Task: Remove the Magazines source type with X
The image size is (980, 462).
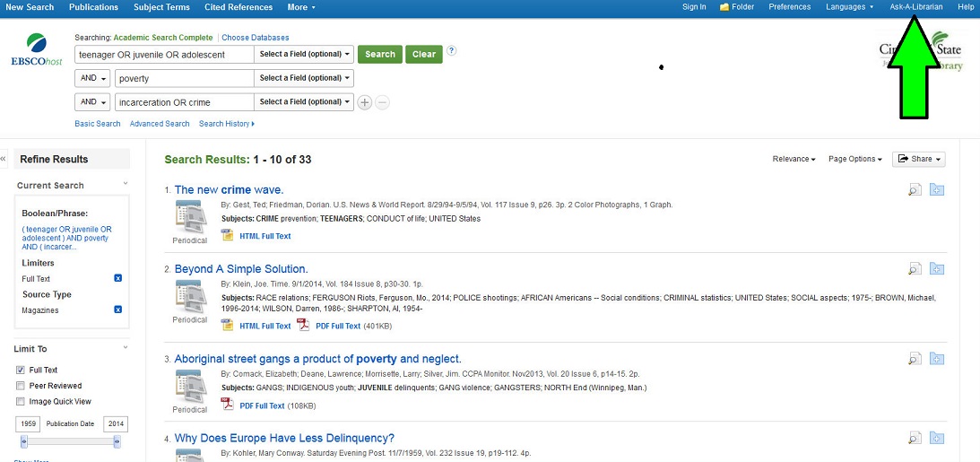Action: tap(118, 309)
